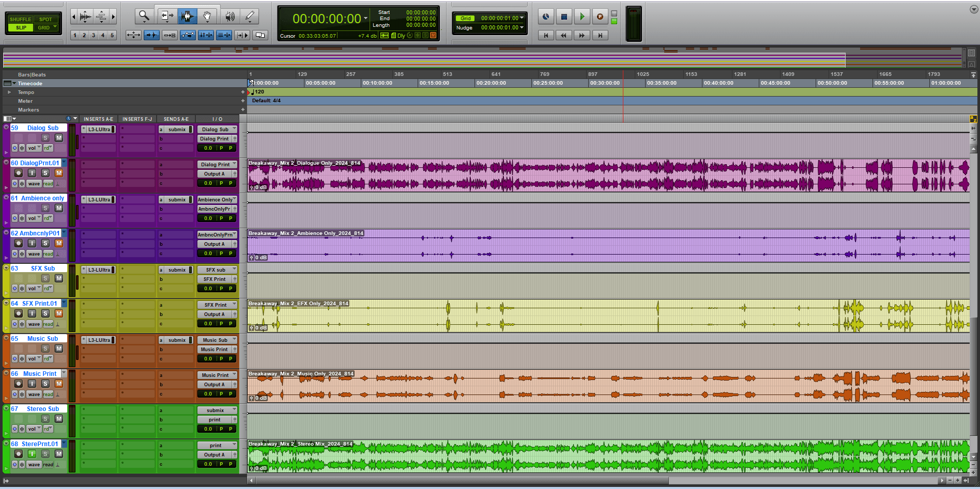Screen dimensions: 980x489
Task: Solo the 64 SFX Print.01 track
Action: (x=45, y=313)
